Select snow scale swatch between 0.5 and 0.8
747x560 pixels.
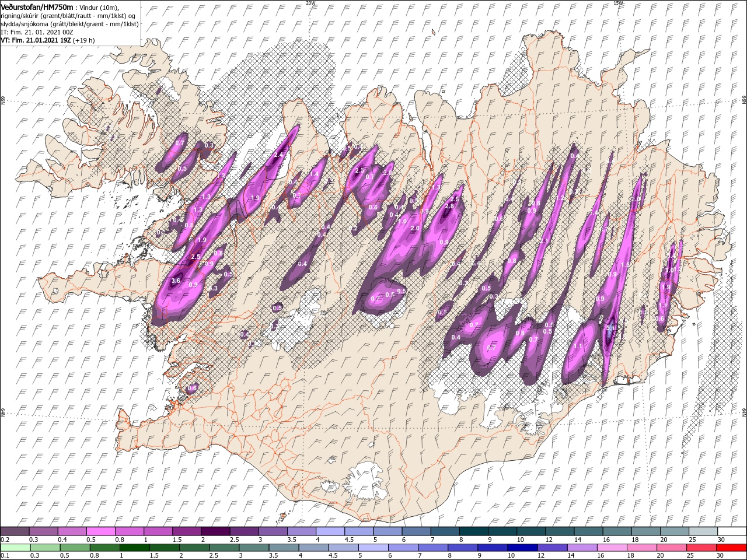pos(100,531)
